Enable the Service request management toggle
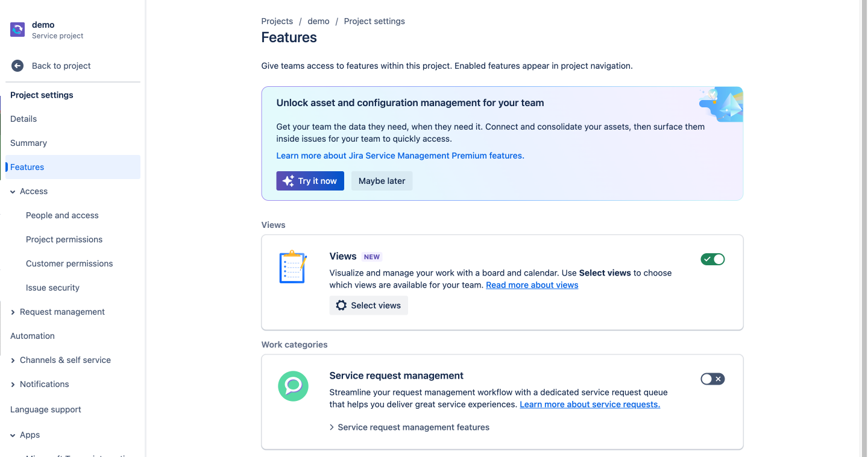 (x=712, y=379)
